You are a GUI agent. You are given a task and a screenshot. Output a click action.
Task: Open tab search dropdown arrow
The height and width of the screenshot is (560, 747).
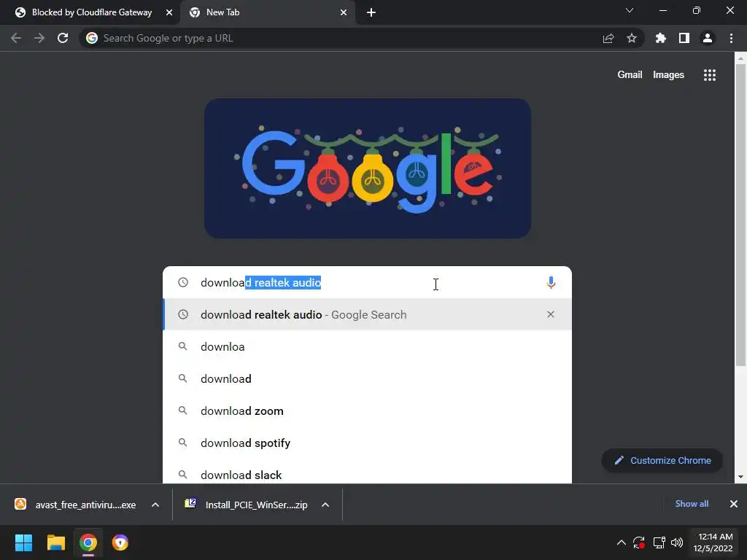pyautogui.click(x=630, y=10)
